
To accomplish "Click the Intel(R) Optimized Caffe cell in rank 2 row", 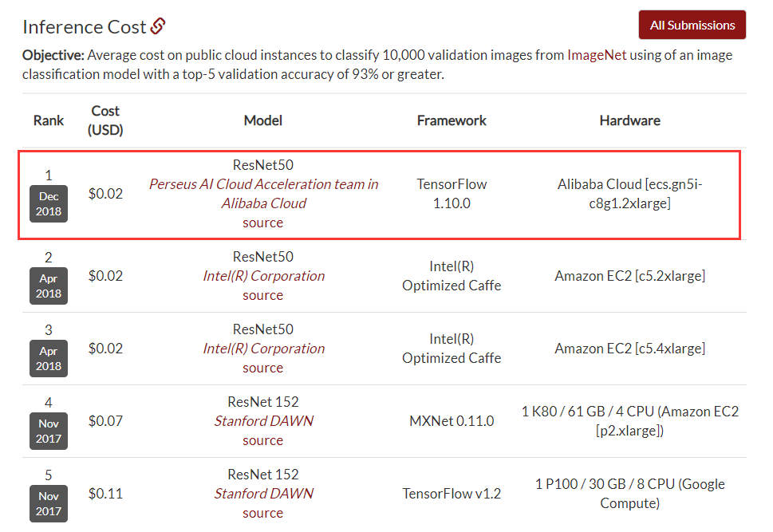I will coord(452,276).
